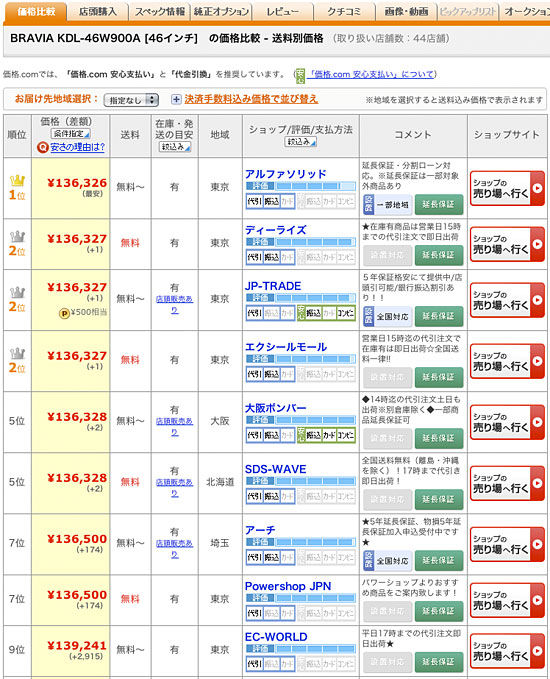Open the 絞込み filter under 在庫・発送の目安
550x679 pixels.
[x=175, y=147]
